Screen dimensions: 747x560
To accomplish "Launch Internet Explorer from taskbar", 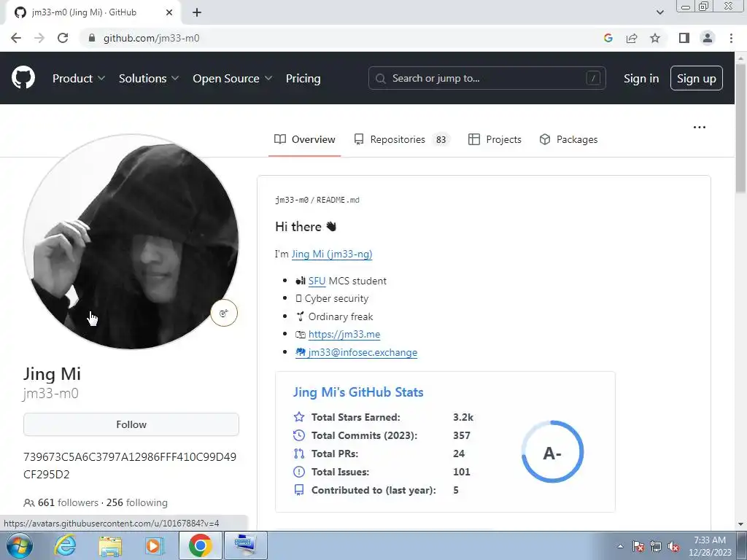I will tap(65, 545).
